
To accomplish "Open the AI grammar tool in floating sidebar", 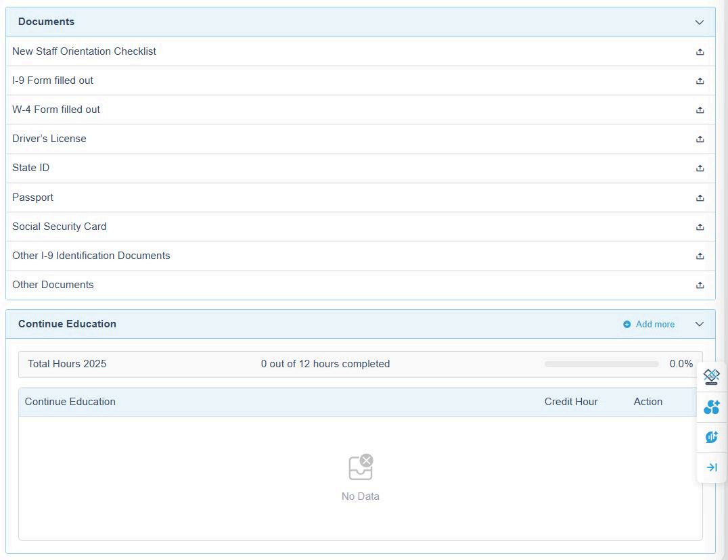I will coord(711,377).
